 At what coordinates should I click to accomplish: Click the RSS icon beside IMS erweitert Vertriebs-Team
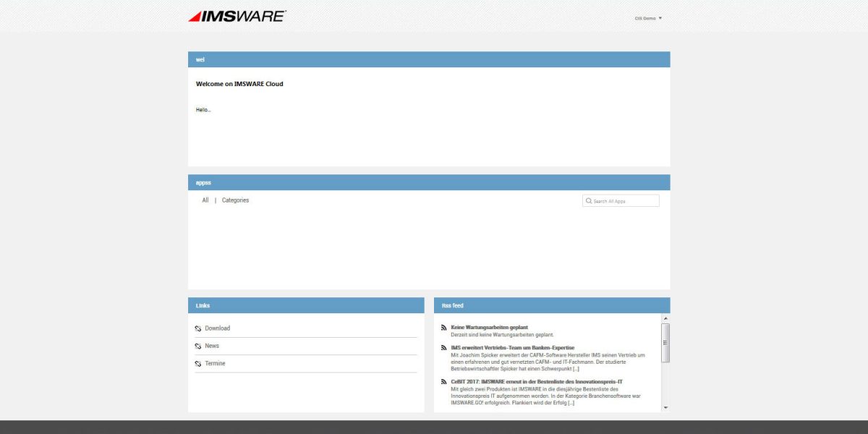click(443, 346)
